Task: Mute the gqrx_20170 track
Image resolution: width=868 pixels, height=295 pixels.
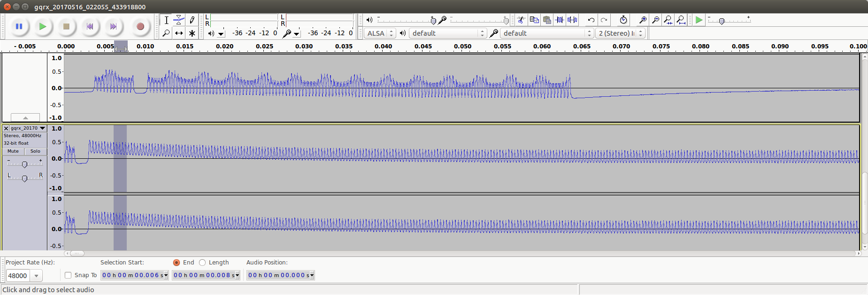Action: click(x=13, y=151)
